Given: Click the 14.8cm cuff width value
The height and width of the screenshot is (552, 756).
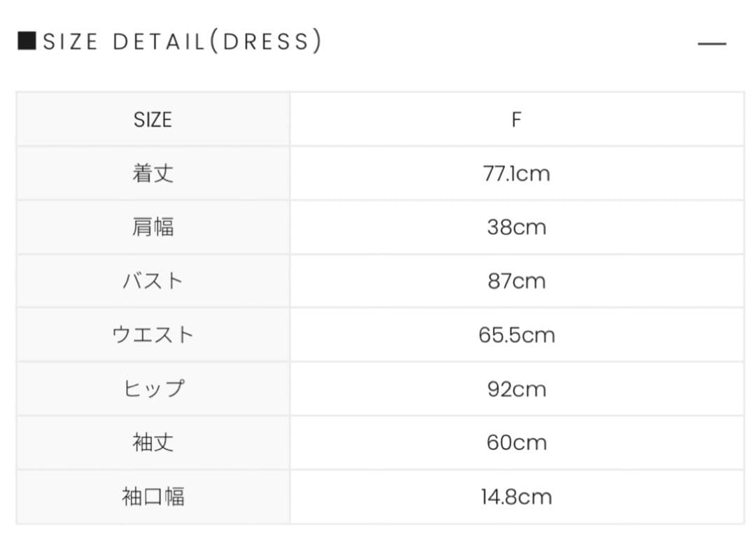Looking at the screenshot, I should (517, 496).
